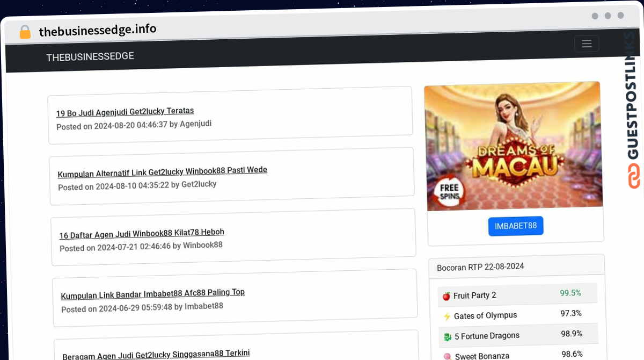Click the candy icon beside Sweet Bonanza
The width and height of the screenshot is (644, 360).
pyautogui.click(x=447, y=356)
